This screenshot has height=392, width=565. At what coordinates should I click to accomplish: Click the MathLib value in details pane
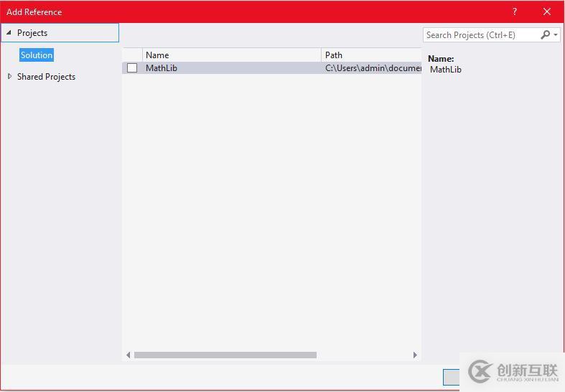tap(446, 70)
